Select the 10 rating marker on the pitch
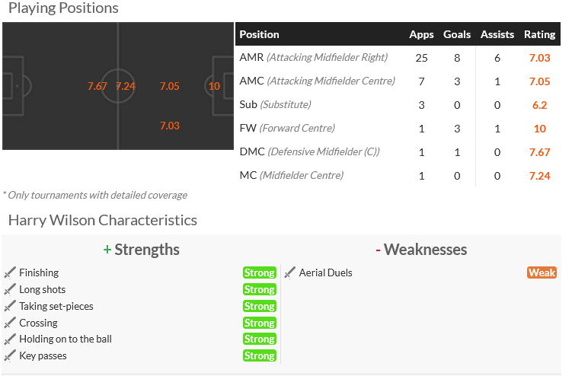 point(214,86)
